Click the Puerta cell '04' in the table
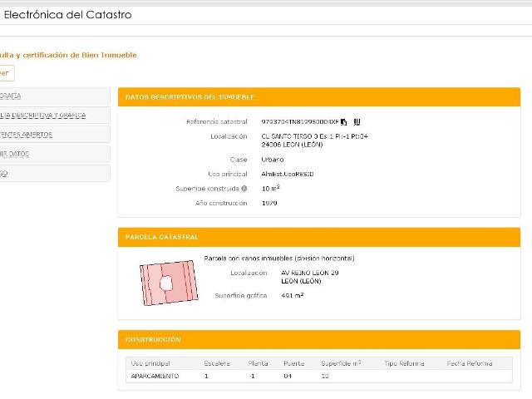This screenshot has height=399, width=532. pos(288,376)
